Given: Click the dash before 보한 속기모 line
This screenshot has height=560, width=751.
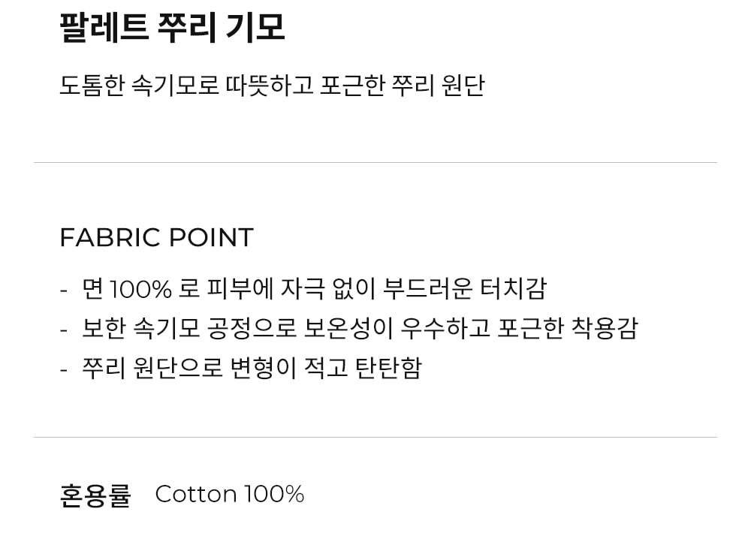Looking at the screenshot, I should [x=64, y=330].
